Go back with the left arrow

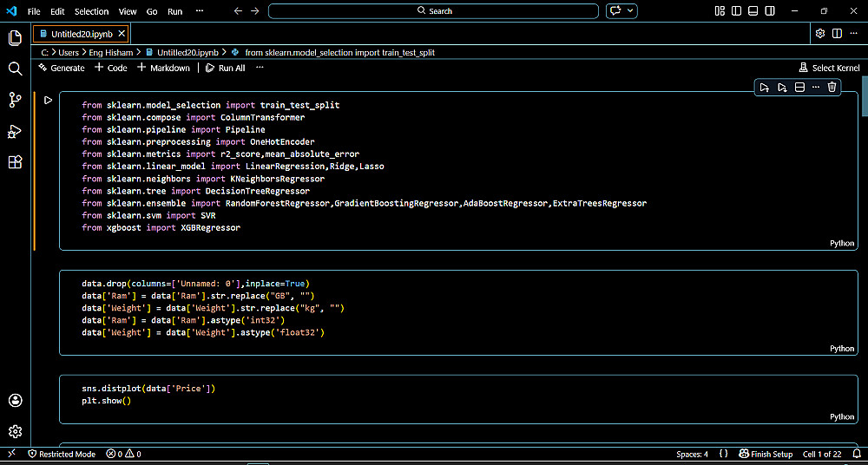pos(238,11)
